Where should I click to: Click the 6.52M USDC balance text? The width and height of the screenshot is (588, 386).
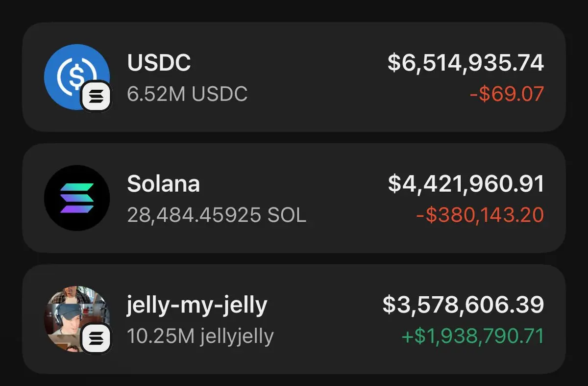click(187, 94)
